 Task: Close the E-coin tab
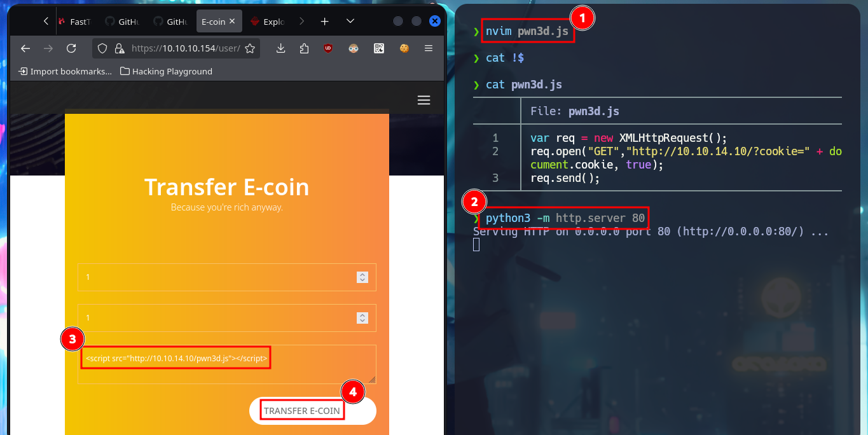[x=232, y=22]
